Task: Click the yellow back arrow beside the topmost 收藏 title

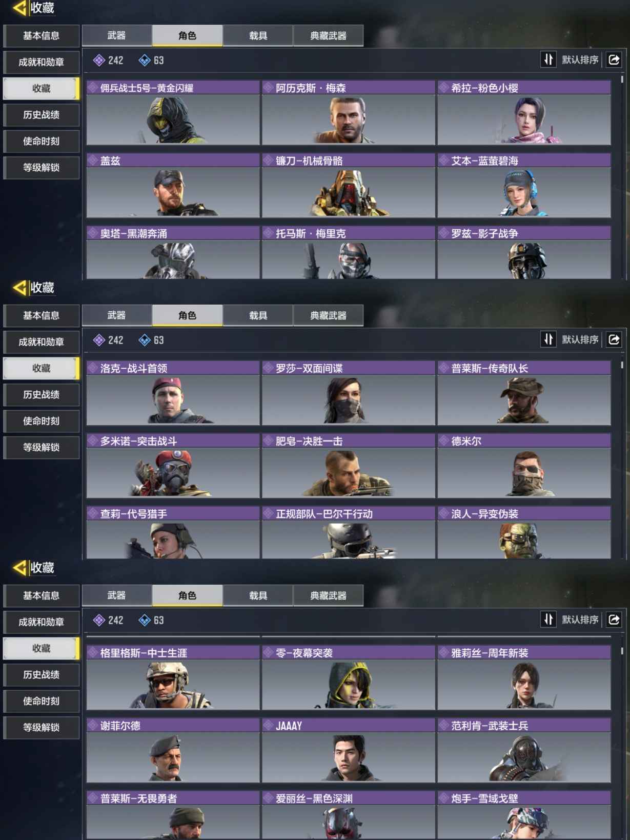Action: tap(19, 8)
